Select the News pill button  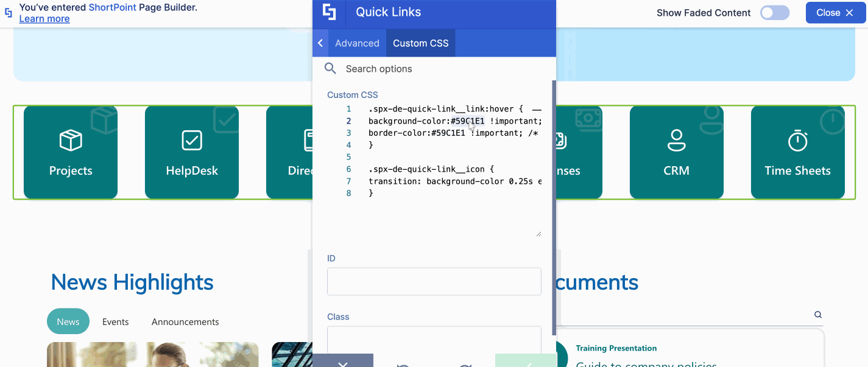point(68,321)
